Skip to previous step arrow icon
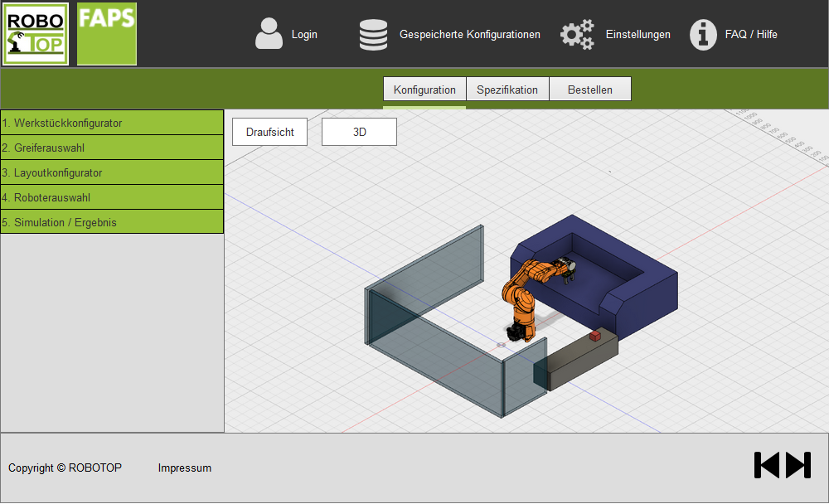Image resolution: width=829 pixels, height=504 pixels. click(767, 465)
